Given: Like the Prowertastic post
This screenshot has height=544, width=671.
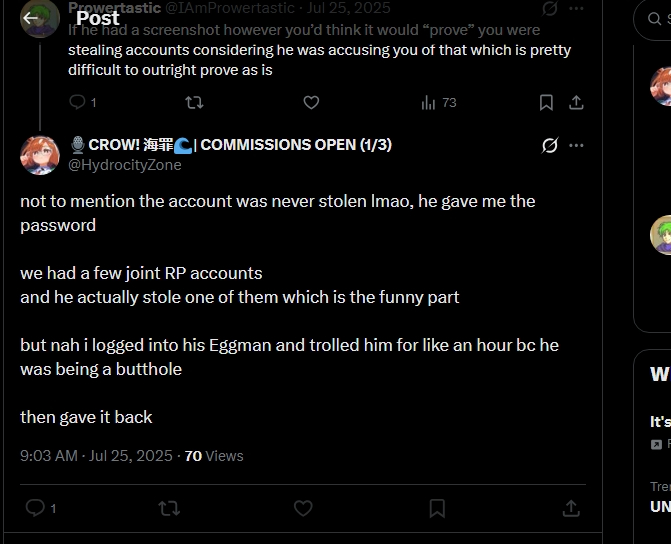Looking at the screenshot, I should [x=311, y=102].
